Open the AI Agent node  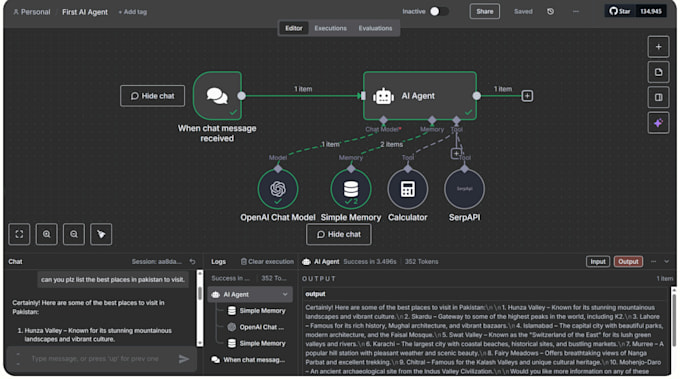click(420, 96)
